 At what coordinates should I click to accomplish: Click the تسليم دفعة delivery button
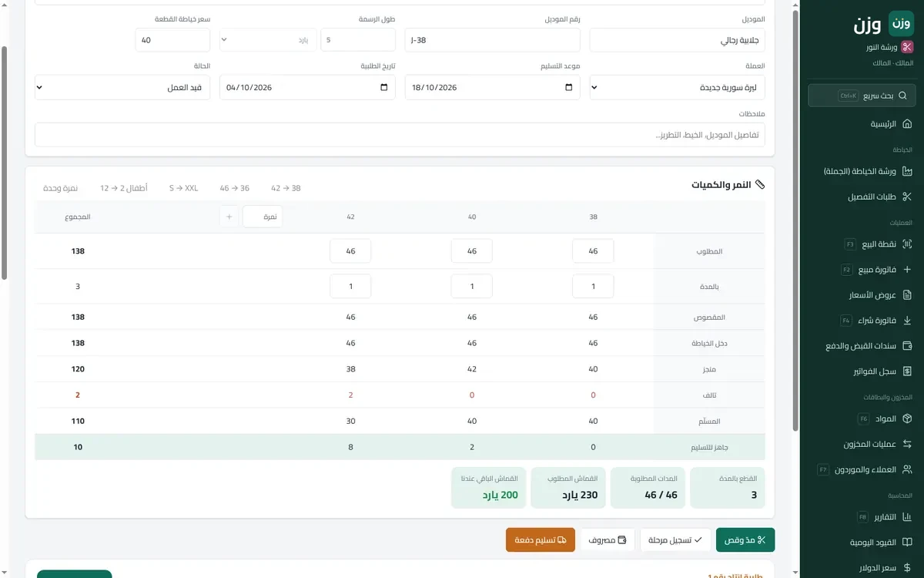click(x=541, y=540)
